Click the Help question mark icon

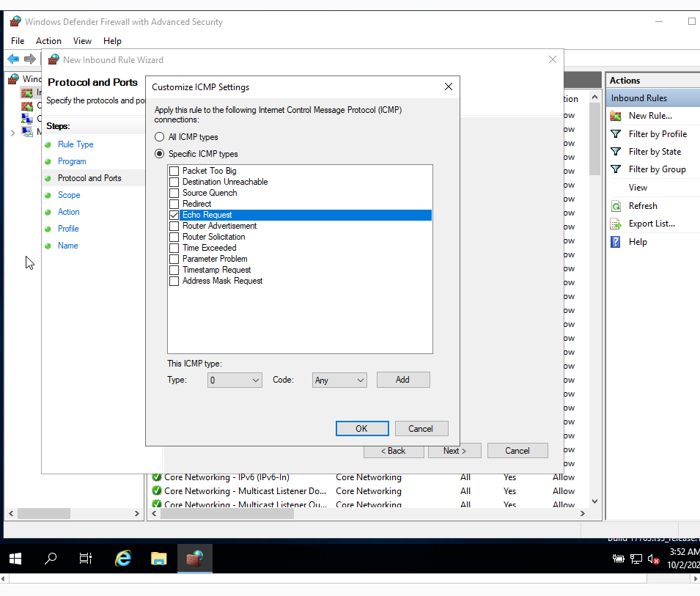[x=616, y=242]
